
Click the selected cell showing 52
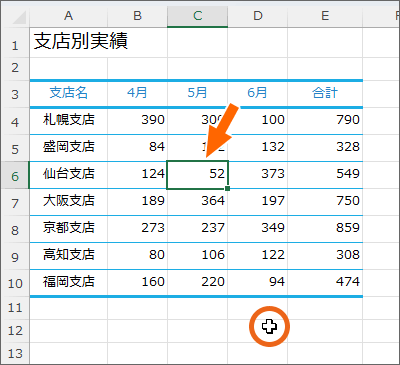click(198, 175)
